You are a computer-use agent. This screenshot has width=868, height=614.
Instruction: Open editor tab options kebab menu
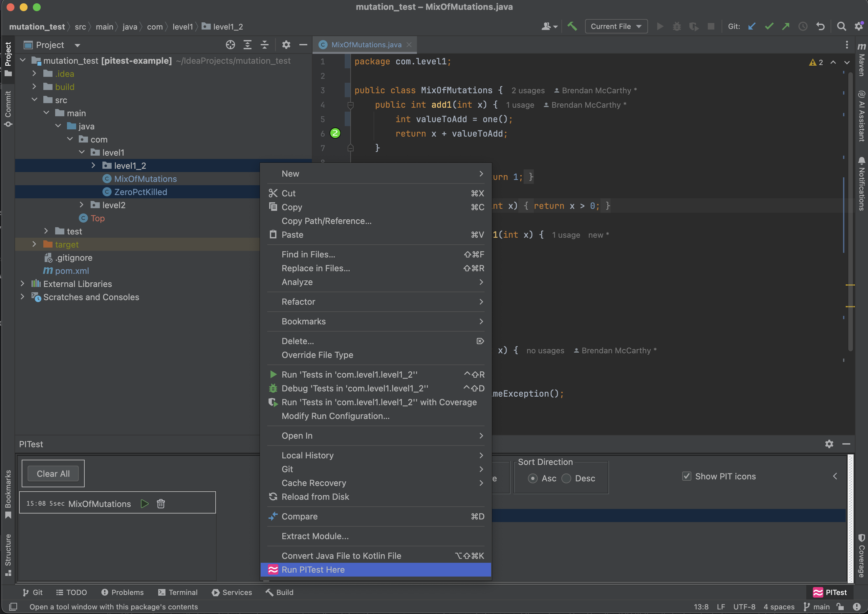tap(847, 45)
